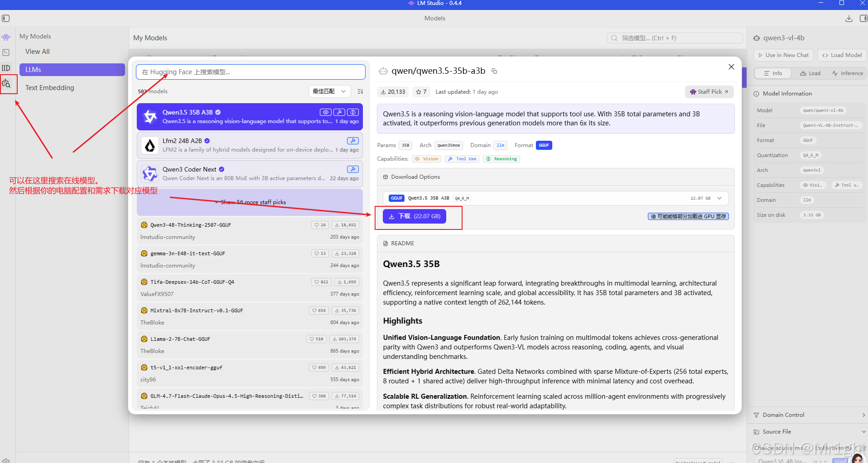Click the star count 7 badge
Viewport: 868px width, 463px height.
click(421, 92)
